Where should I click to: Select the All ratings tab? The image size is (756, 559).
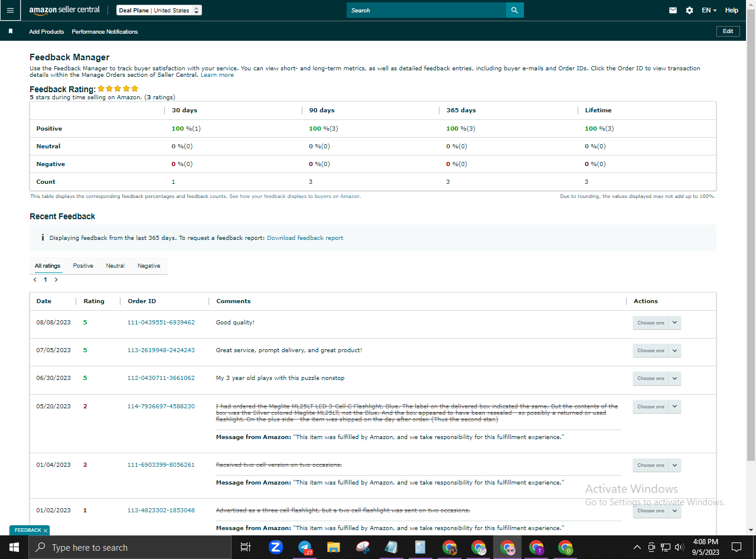point(47,266)
